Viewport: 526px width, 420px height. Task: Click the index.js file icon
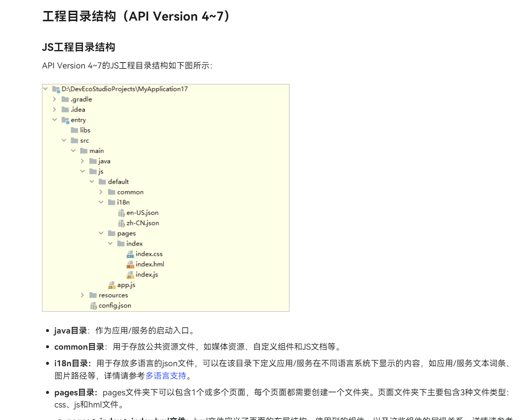[x=130, y=275]
